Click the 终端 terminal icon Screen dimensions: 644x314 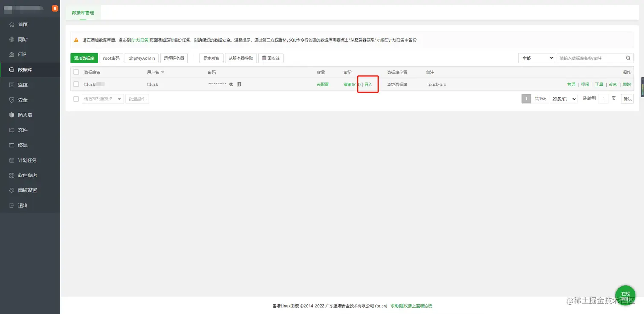pyautogui.click(x=12, y=145)
